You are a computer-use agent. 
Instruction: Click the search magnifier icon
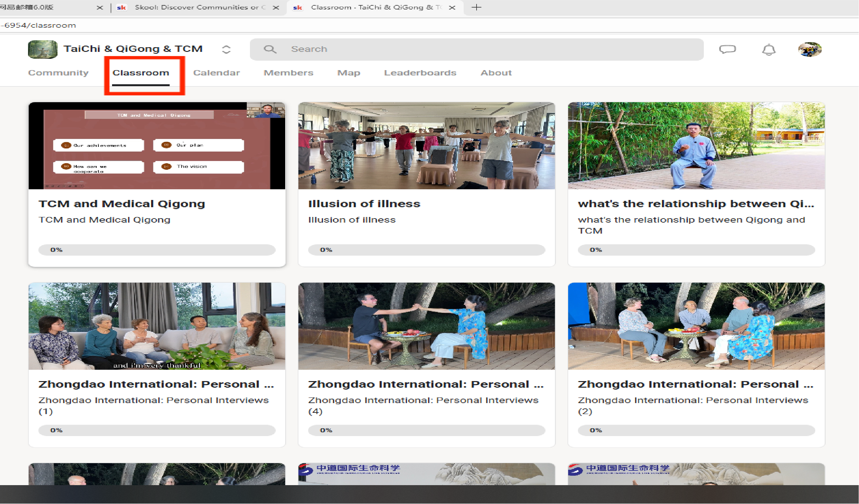point(270,49)
